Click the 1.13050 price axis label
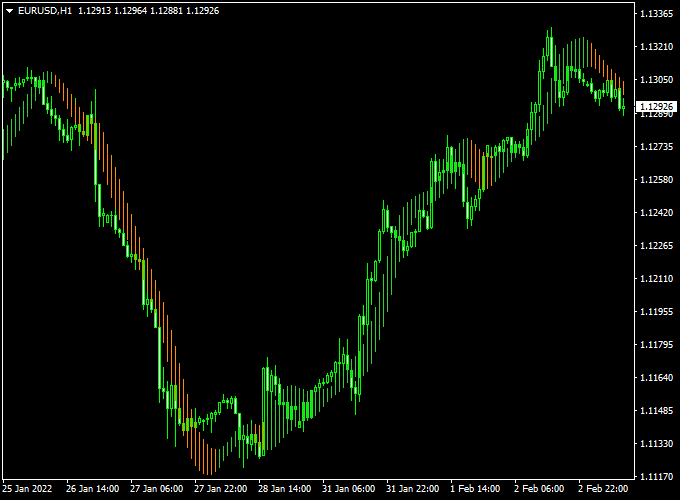Image resolution: width=680 pixels, height=500 pixels. (x=657, y=80)
